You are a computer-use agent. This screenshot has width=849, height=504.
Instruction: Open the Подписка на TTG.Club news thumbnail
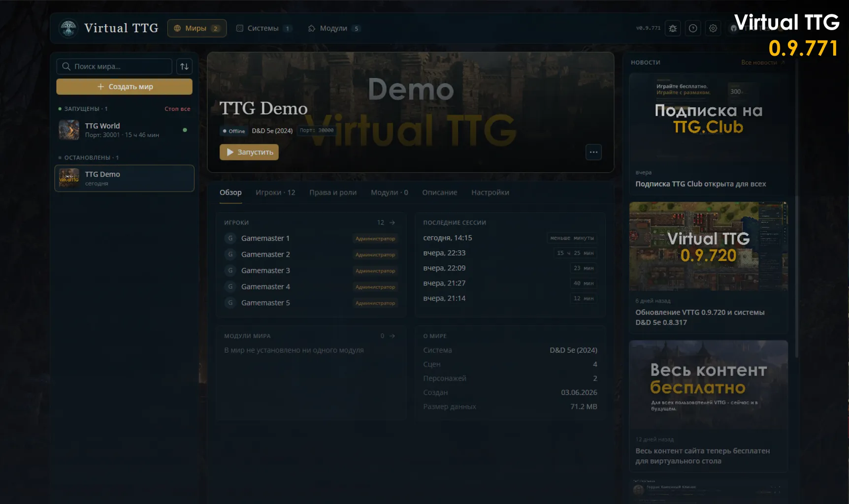[708, 118]
